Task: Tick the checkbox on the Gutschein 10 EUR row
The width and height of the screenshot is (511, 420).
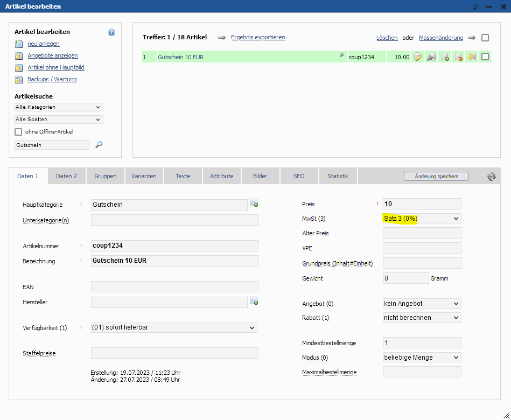Action: (x=485, y=57)
